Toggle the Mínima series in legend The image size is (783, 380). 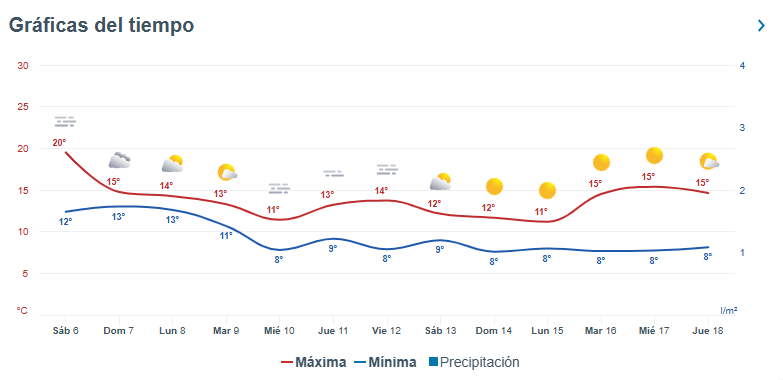[x=386, y=362]
